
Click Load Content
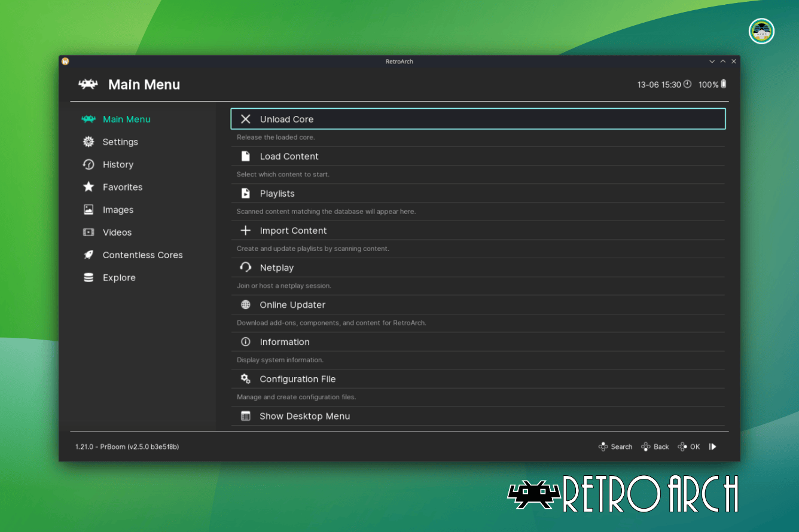[289, 156]
